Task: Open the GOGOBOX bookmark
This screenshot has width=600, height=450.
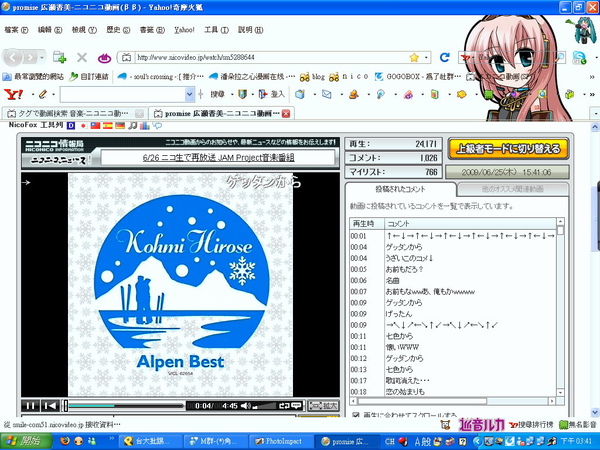Action: pos(418,77)
